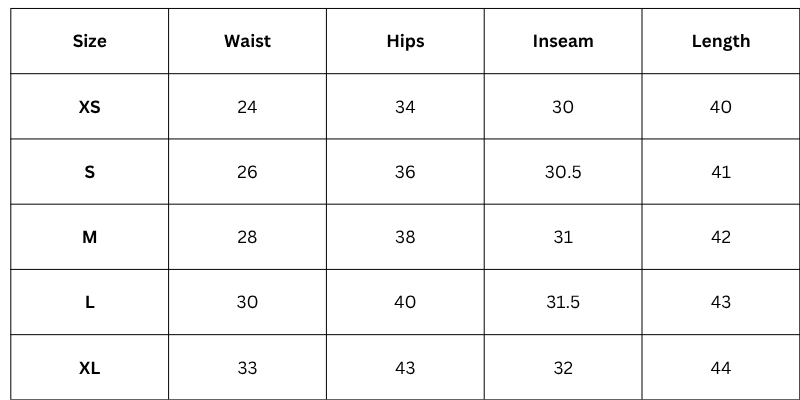Viewport: 800px width, 400px height.
Task: Click the Length column header
Action: pyautogui.click(x=720, y=41)
